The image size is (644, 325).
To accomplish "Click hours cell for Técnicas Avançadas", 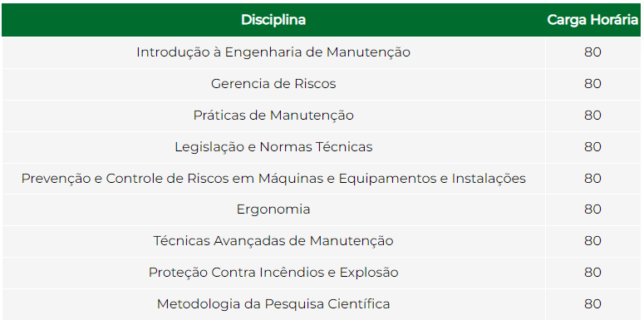I will pos(592,241).
